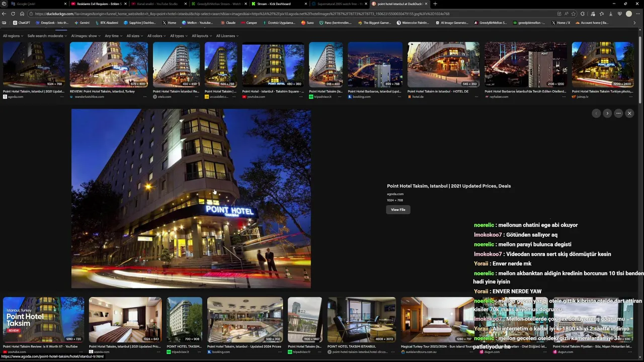Select the Point Hotel Taksim Updated 2024 Prices thumbnail
644x362 pixels.
(x=245, y=320)
